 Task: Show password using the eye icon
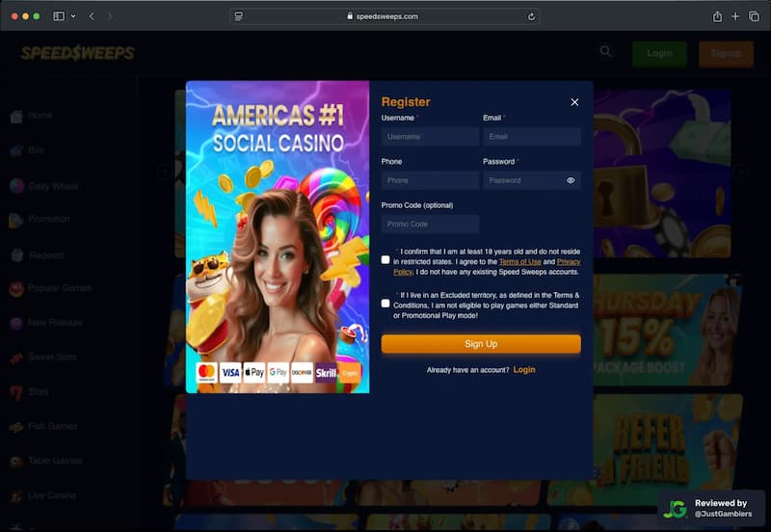[x=571, y=180]
